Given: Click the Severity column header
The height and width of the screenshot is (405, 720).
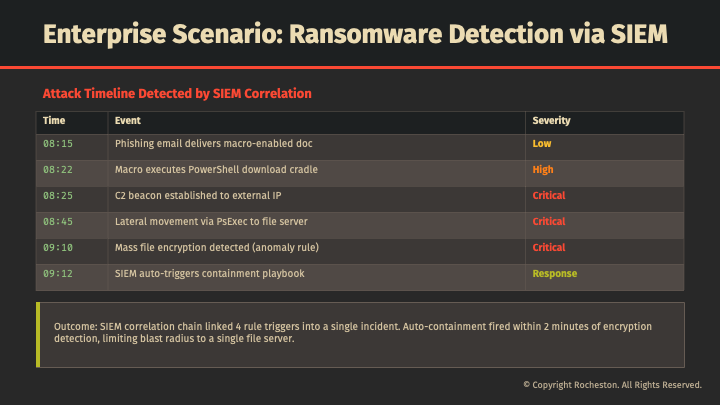Looking at the screenshot, I should pyautogui.click(x=551, y=120).
